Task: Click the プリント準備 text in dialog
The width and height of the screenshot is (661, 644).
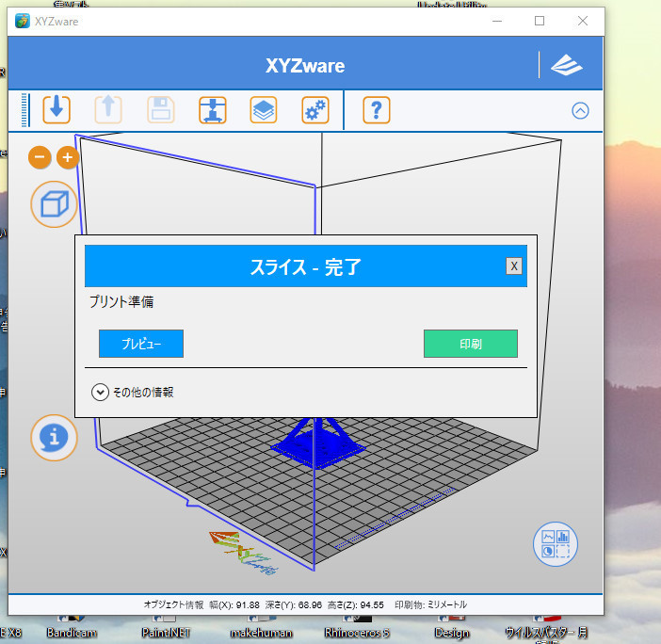Action: point(121,302)
